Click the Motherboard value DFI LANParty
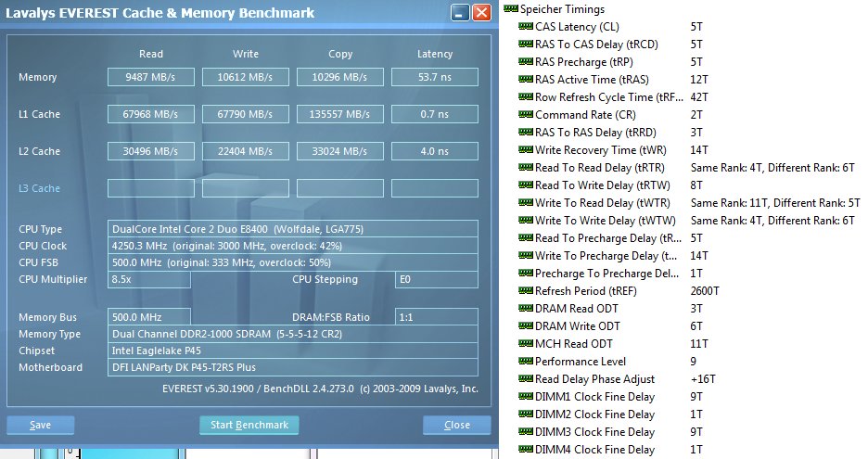868x459 pixels. point(293,367)
